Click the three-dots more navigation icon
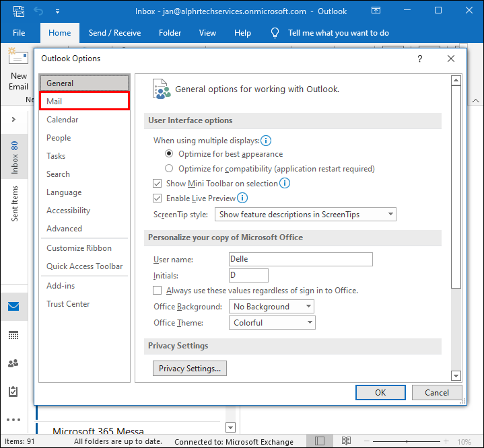The height and width of the screenshot is (448, 484). point(13,420)
